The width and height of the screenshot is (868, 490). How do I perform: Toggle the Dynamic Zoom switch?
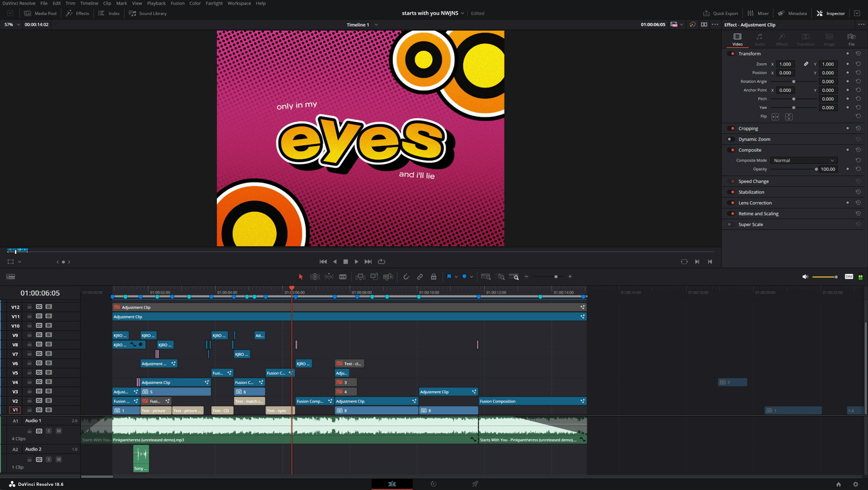731,139
